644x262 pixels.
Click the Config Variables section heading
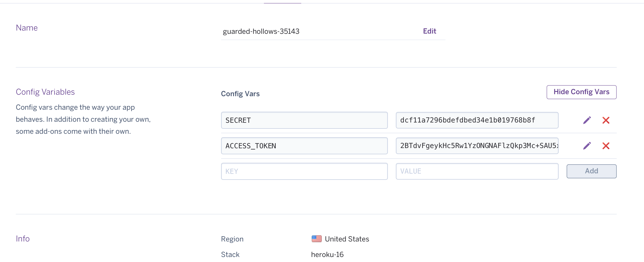(x=45, y=92)
